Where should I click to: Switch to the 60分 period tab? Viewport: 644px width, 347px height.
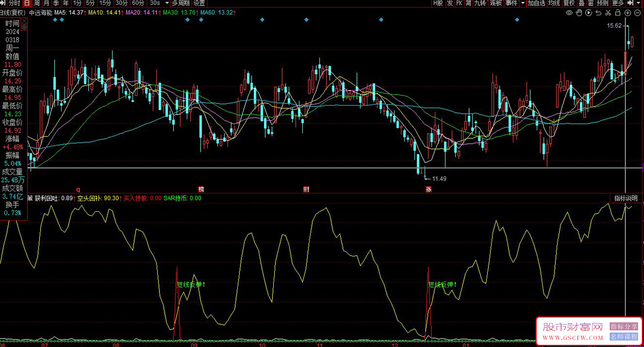tap(138, 3)
